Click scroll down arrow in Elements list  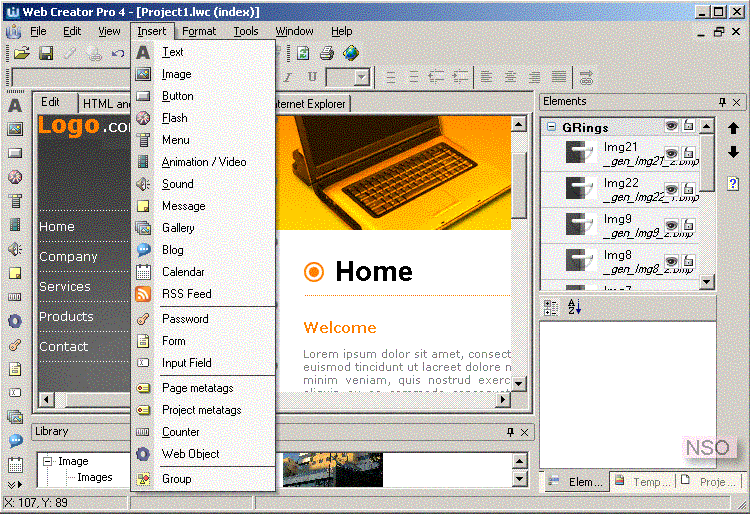(706, 282)
